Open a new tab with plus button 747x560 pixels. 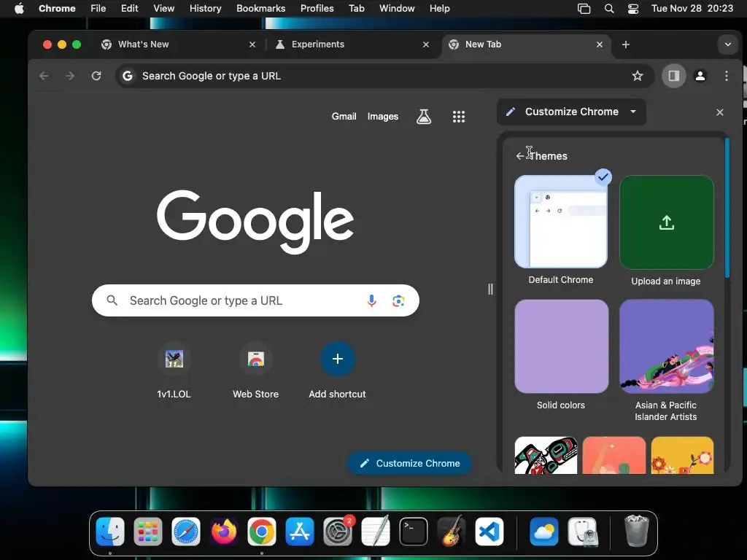[x=625, y=44]
